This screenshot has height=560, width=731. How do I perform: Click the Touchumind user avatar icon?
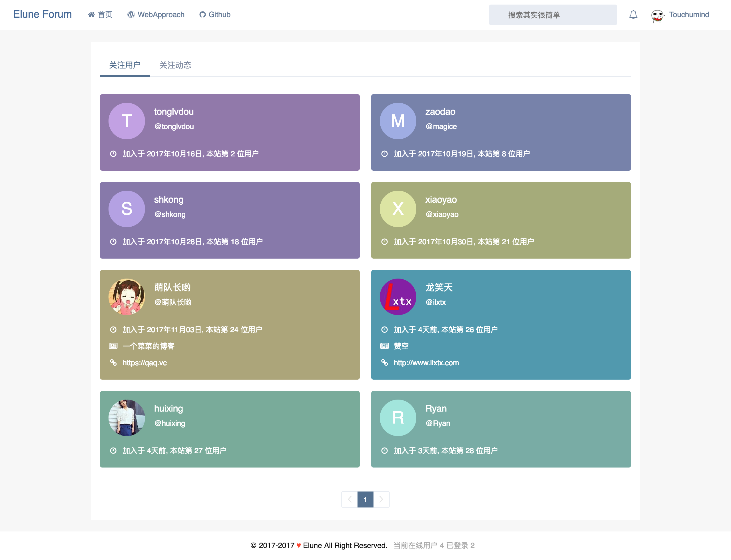point(657,15)
